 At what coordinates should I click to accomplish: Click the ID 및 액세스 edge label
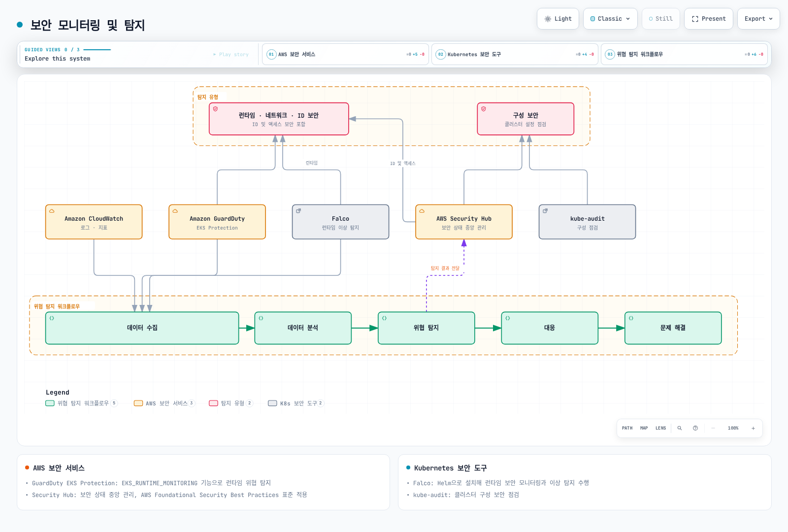point(402,164)
